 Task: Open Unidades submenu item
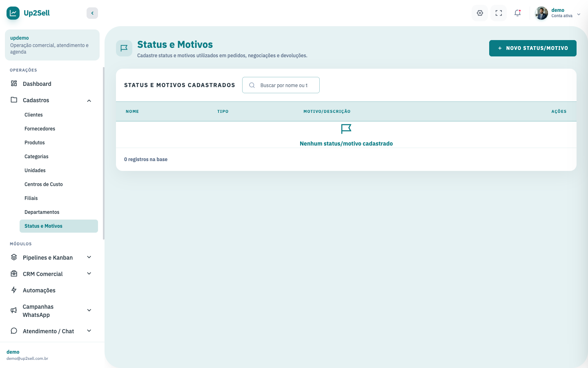(59, 171)
